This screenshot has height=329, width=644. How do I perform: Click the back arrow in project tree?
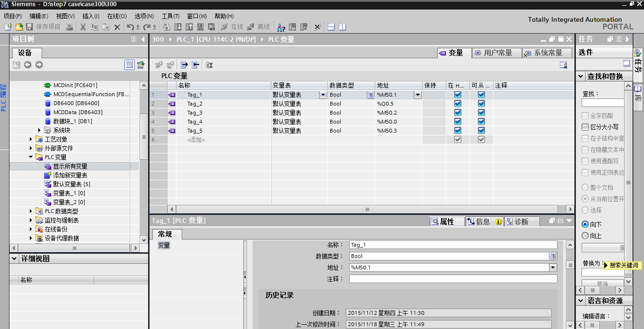pyautogui.click(x=28, y=65)
